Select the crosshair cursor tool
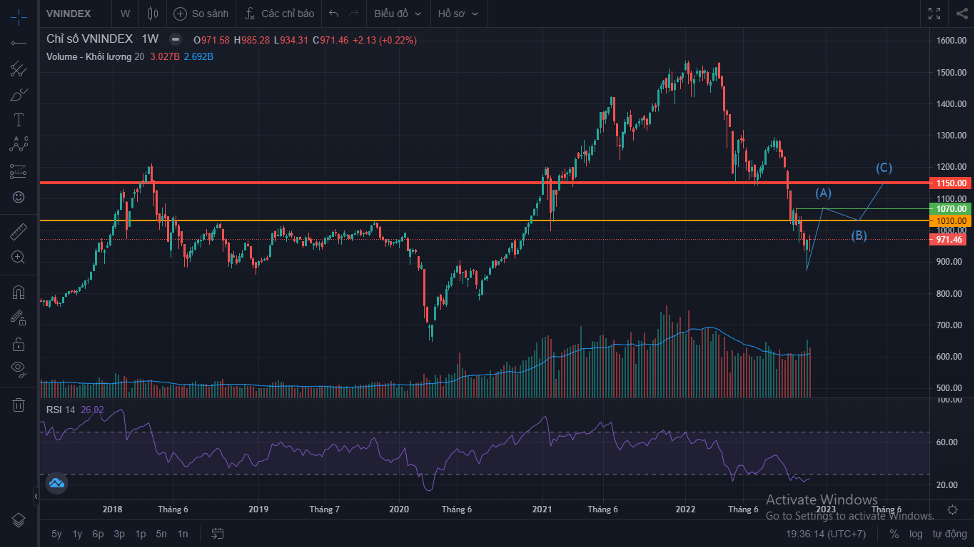The image size is (974, 547). pos(18,15)
